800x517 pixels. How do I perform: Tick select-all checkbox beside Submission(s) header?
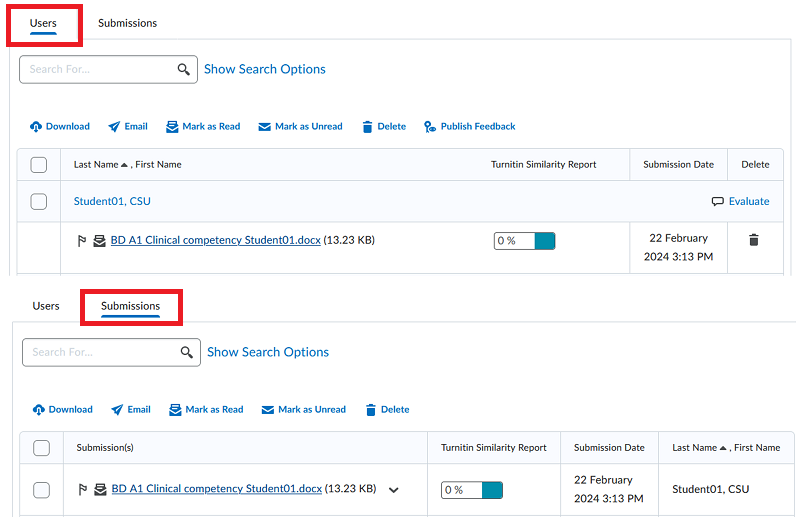pyautogui.click(x=42, y=448)
